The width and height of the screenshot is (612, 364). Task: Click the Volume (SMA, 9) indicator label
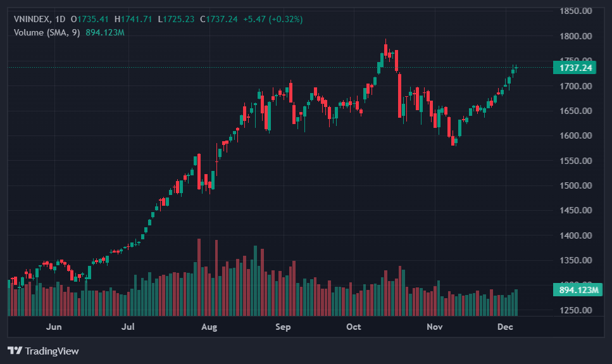pyautogui.click(x=47, y=32)
